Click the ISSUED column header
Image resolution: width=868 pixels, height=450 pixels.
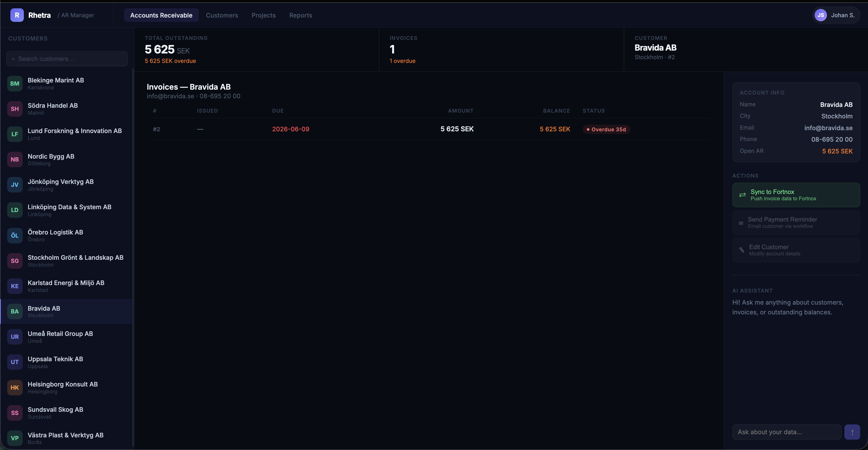pos(207,111)
